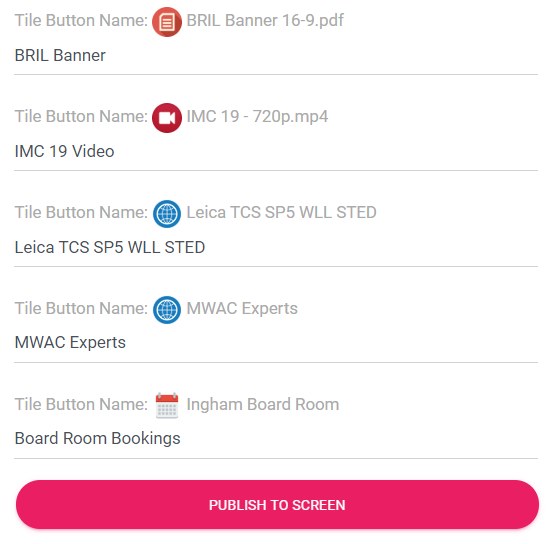
Task: Edit the MWAC Experts tile name field
Action: (x=276, y=343)
